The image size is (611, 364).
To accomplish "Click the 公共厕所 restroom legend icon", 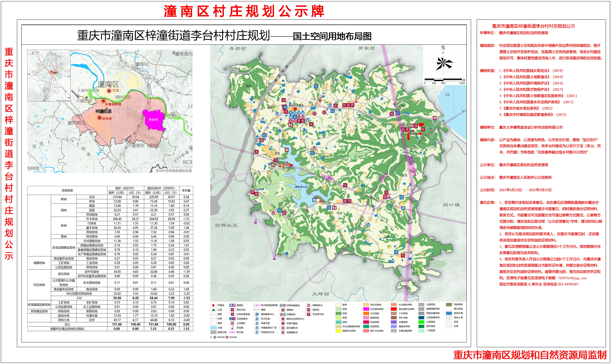I will (x=232, y=323).
